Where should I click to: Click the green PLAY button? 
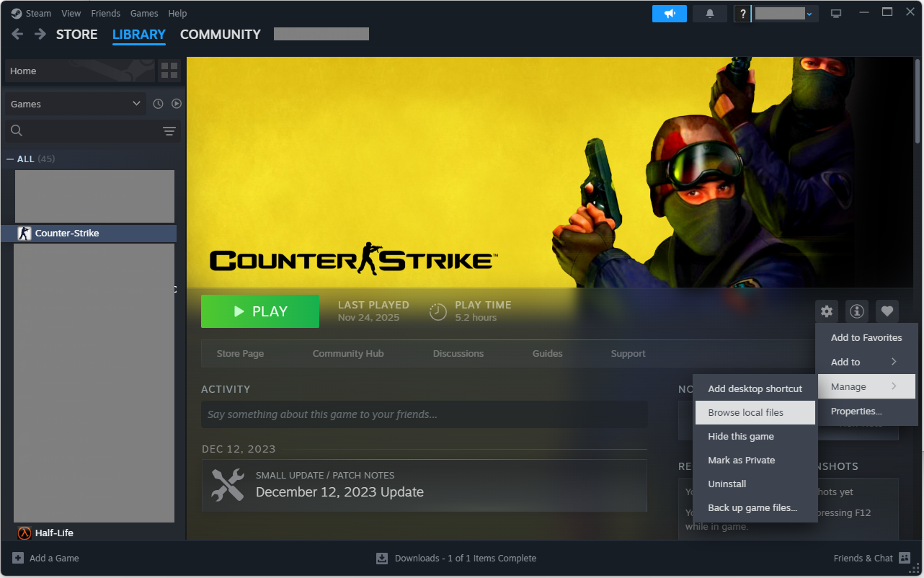click(x=260, y=311)
